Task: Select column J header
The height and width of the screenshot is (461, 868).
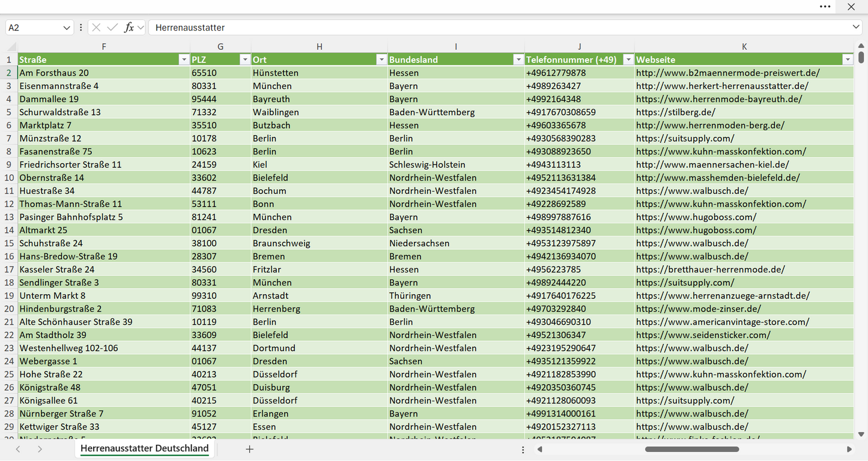Action: (x=579, y=47)
